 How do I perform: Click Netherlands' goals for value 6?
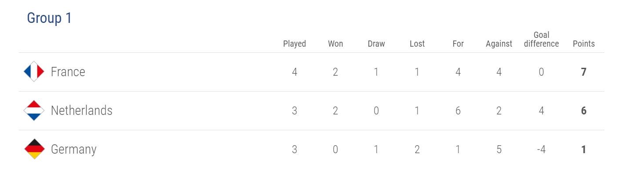[458, 110]
